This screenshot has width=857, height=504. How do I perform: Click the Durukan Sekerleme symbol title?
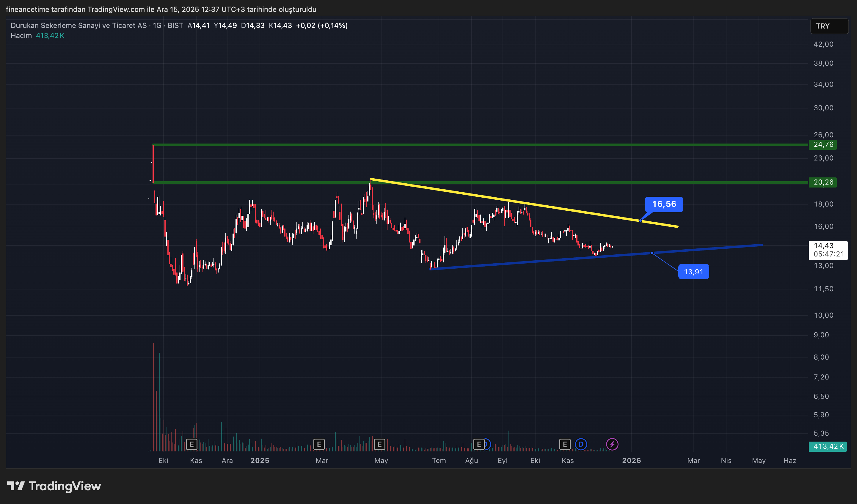coord(78,26)
